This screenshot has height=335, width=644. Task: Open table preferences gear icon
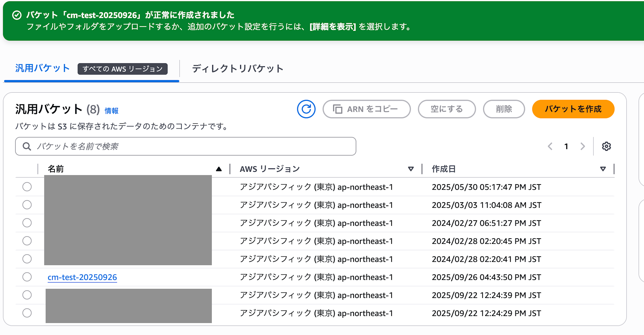606,147
